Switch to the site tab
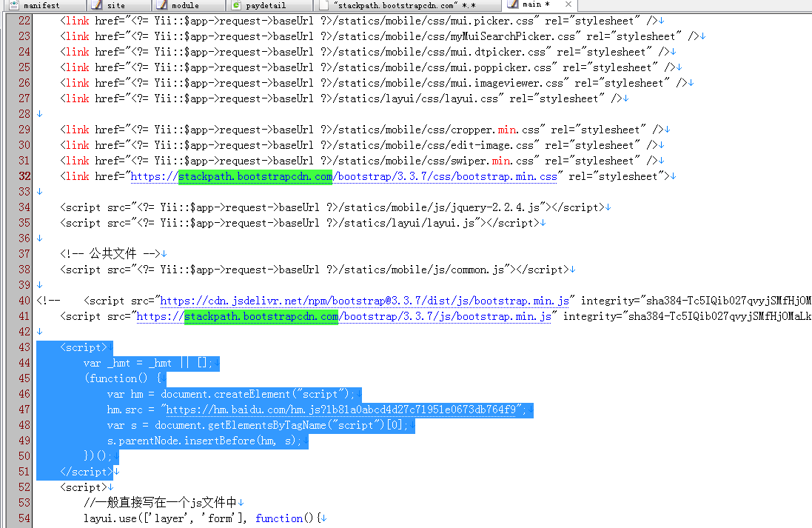The height and width of the screenshot is (528, 812). tap(117, 5)
